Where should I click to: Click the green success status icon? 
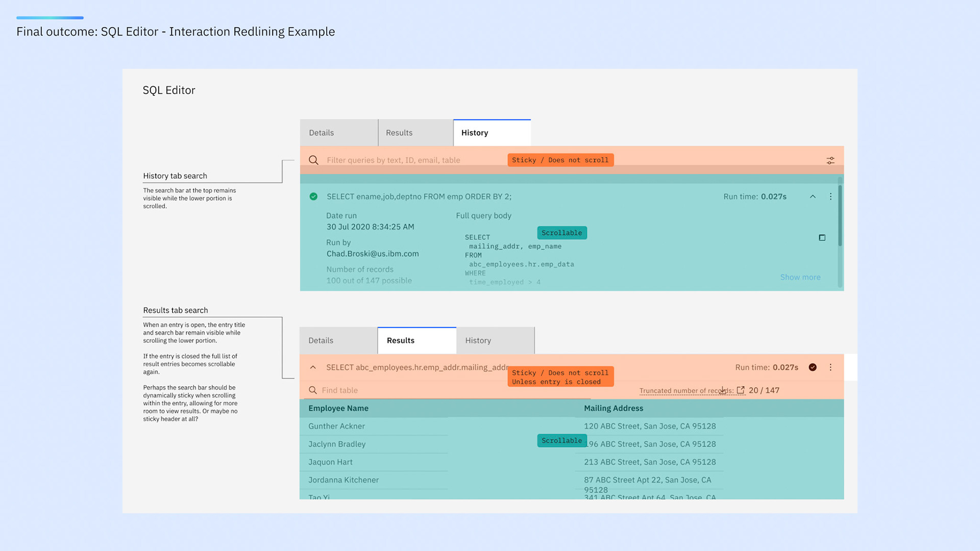point(313,196)
